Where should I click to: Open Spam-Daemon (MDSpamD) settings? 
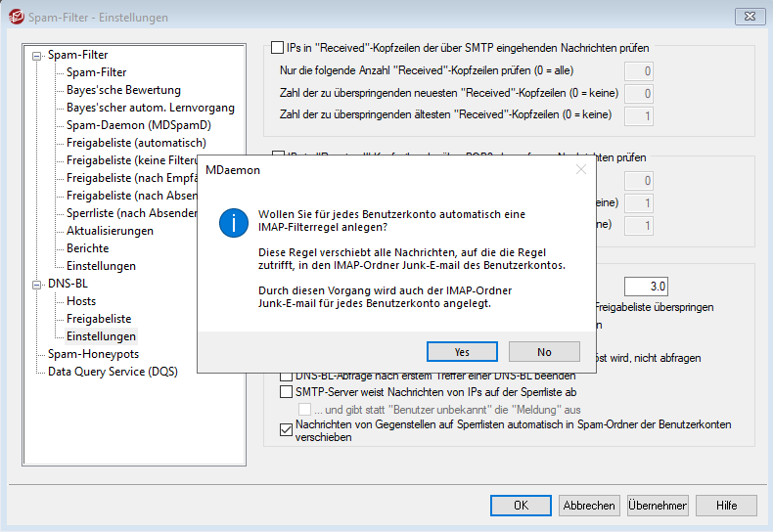[138, 125]
